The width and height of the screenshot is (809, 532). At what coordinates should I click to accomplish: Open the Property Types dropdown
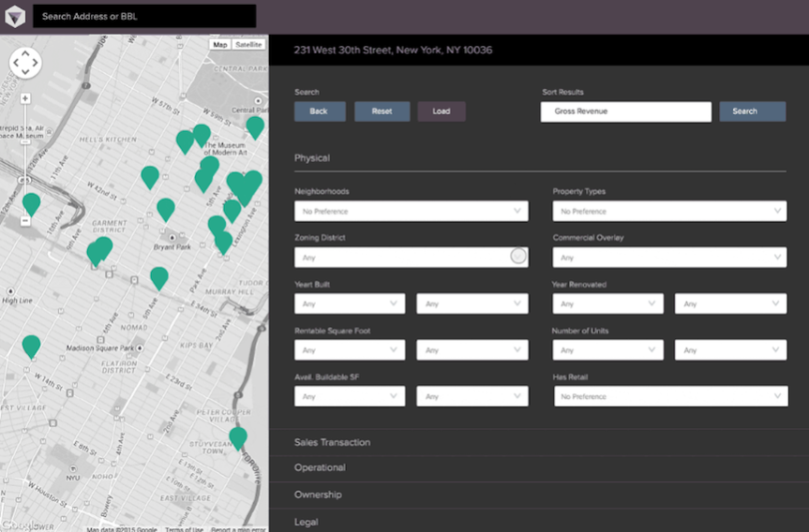click(670, 212)
